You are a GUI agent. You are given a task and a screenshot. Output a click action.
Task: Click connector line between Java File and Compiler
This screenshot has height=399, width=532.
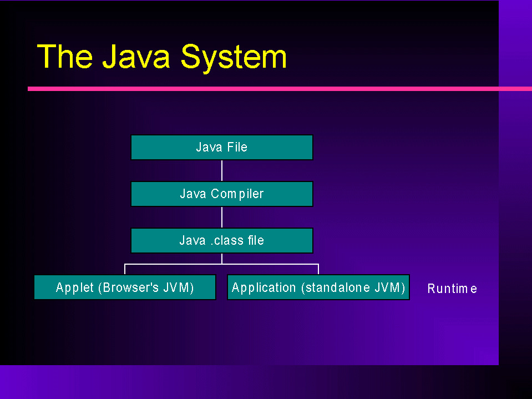222,170
